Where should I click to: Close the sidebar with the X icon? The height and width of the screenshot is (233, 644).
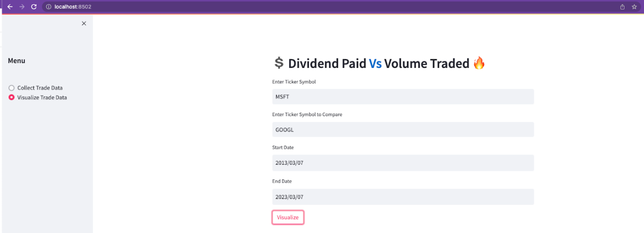click(x=84, y=24)
